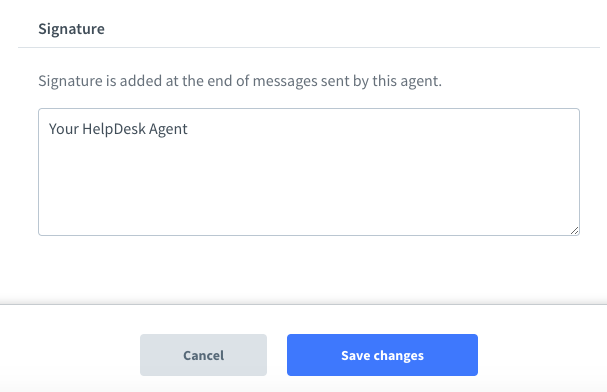
Task: Click the footer area left of Cancel
Action: (70, 355)
